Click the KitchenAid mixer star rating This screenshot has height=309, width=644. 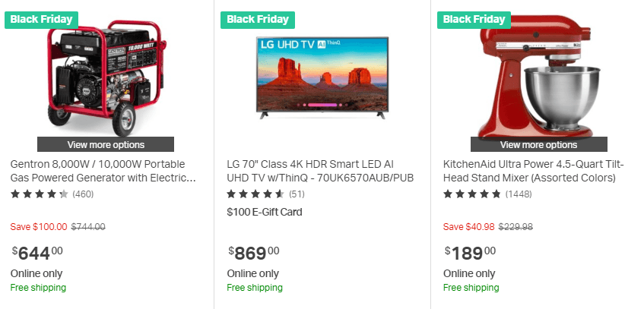tap(472, 194)
